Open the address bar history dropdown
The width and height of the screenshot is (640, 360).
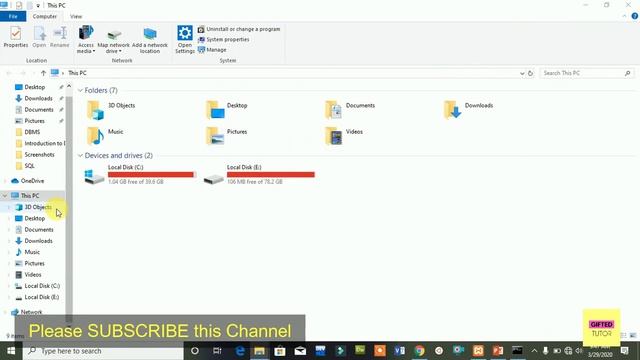pos(522,73)
